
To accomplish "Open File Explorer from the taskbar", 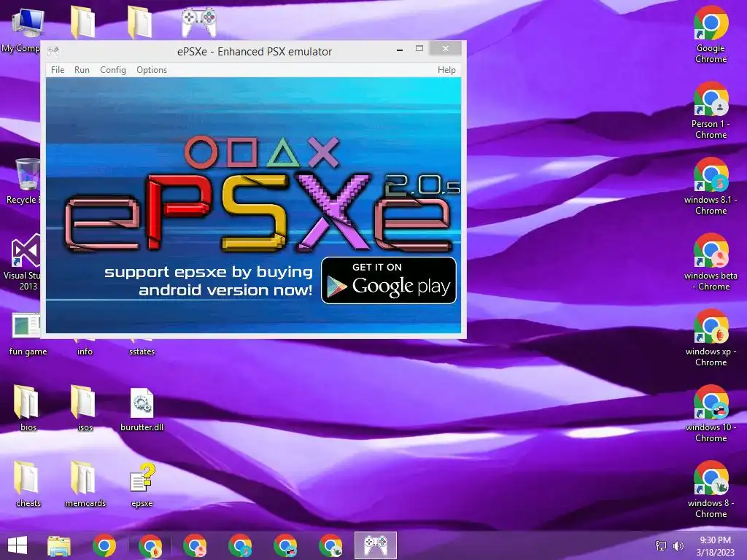I will tap(59, 545).
